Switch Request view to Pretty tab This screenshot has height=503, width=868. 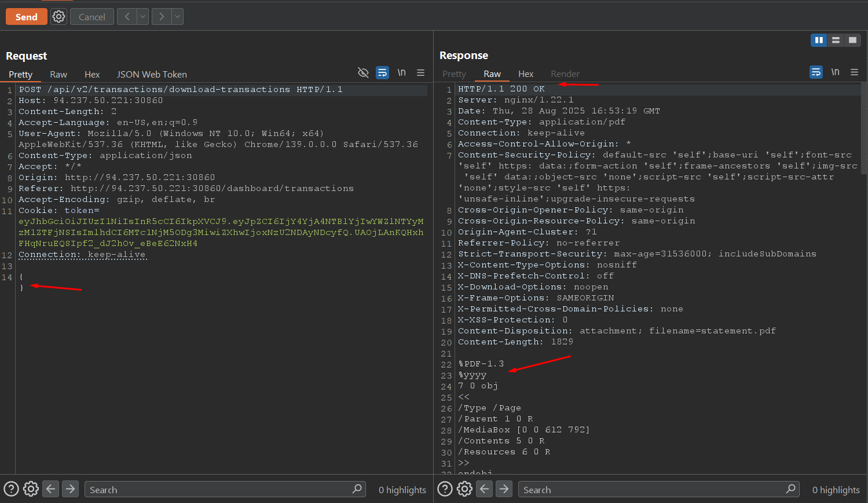tap(20, 74)
